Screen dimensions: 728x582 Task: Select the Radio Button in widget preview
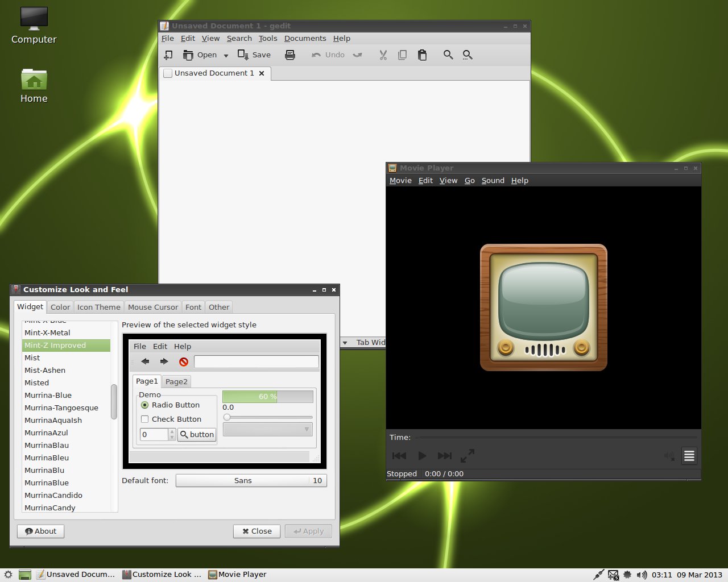(145, 405)
